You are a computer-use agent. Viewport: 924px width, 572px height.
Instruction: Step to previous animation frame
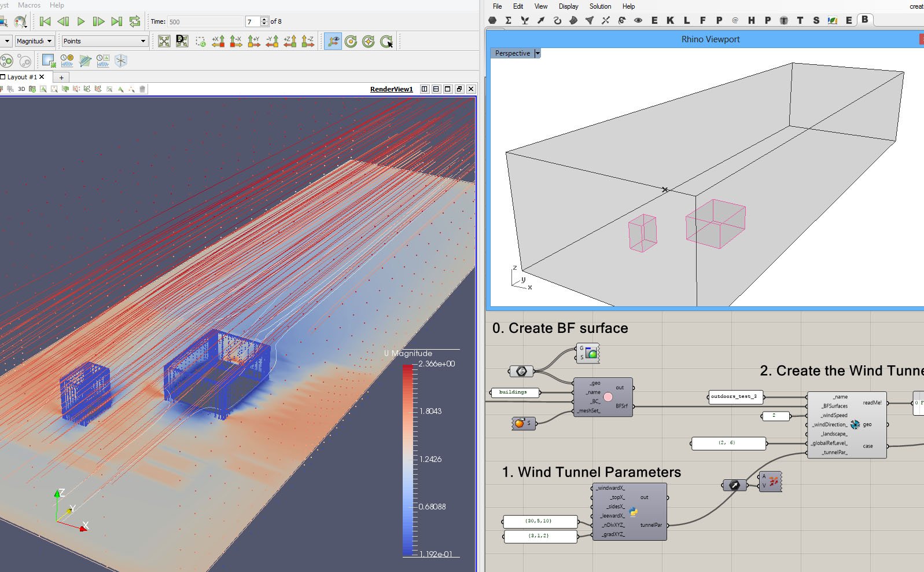tap(63, 21)
